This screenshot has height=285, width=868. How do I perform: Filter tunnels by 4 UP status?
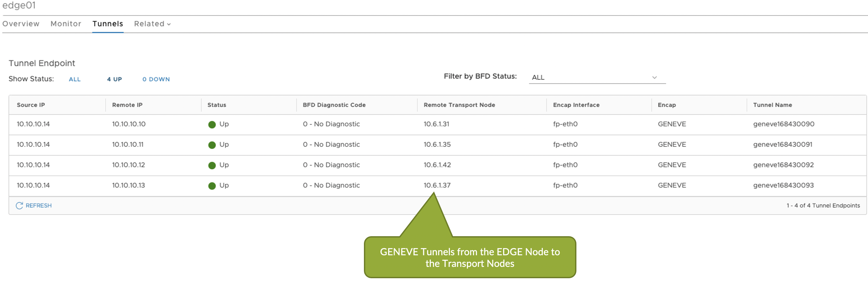(x=114, y=79)
